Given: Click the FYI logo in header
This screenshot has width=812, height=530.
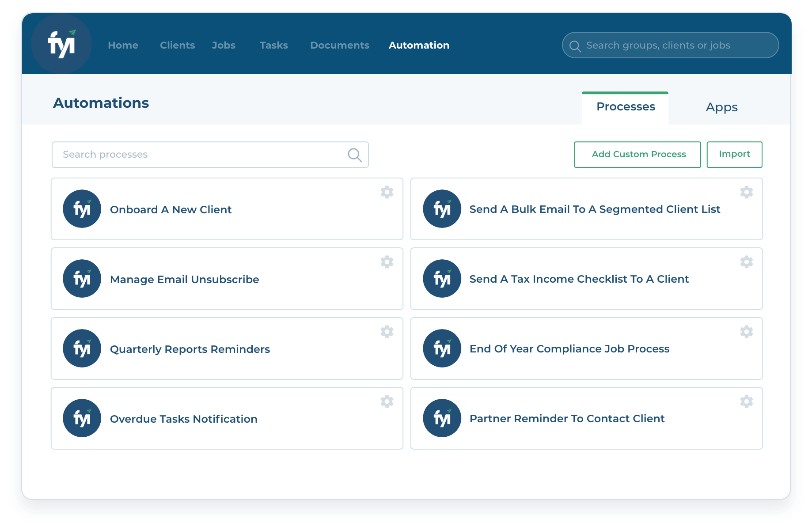Looking at the screenshot, I should (61, 44).
